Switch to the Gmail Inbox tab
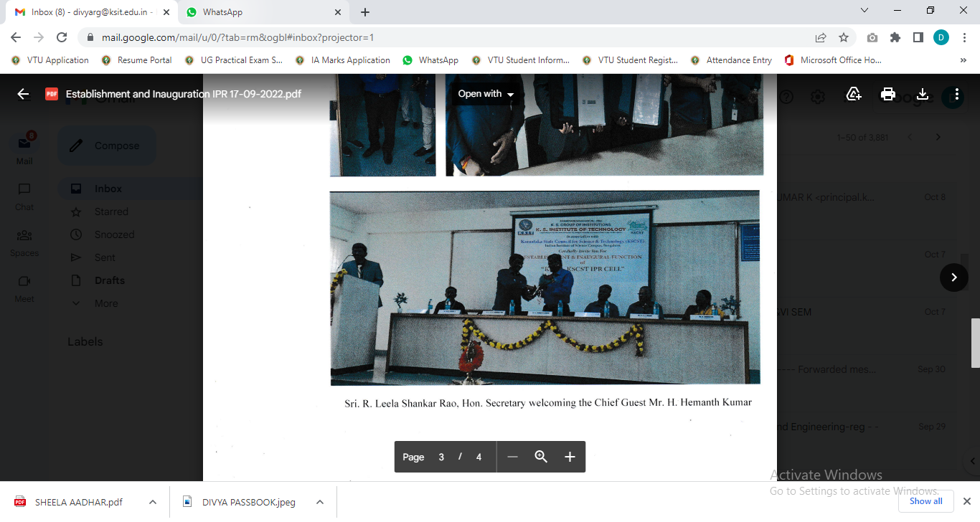Viewport: 980px width, 522px height. (91, 12)
